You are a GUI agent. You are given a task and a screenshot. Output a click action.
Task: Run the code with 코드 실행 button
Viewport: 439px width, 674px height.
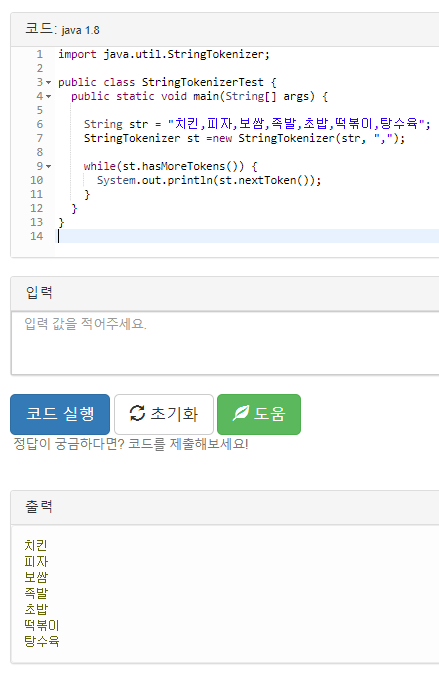click(60, 414)
